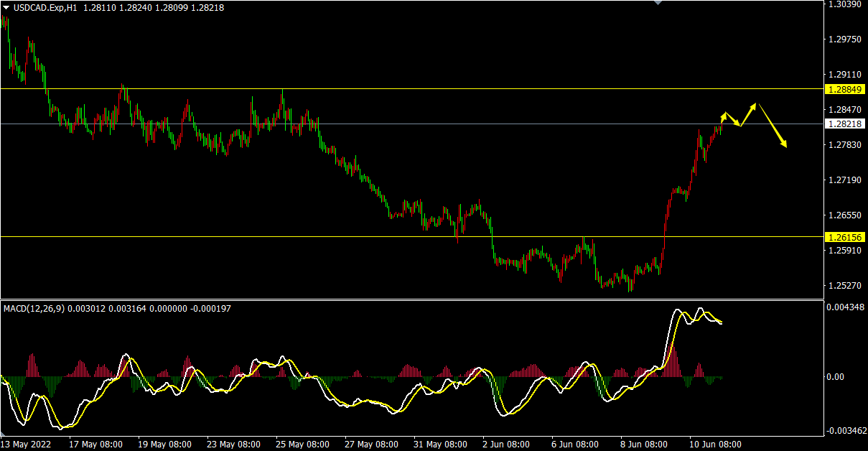Click the 25 May 08:00 time label

303,445
